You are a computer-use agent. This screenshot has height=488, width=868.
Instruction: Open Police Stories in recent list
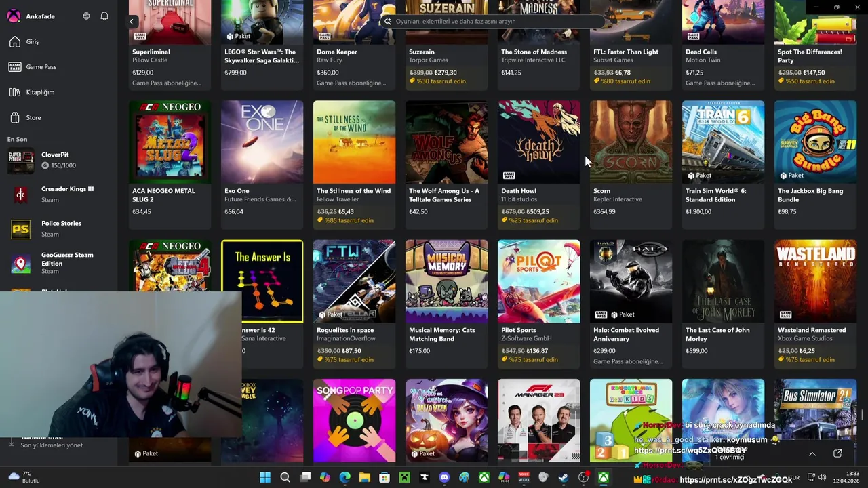[x=58, y=229]
